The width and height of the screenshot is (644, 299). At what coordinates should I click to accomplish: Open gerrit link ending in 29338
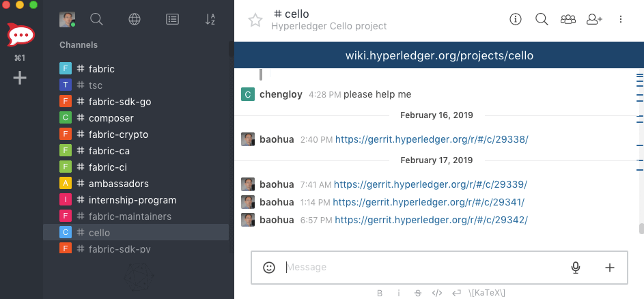point(432,139)
